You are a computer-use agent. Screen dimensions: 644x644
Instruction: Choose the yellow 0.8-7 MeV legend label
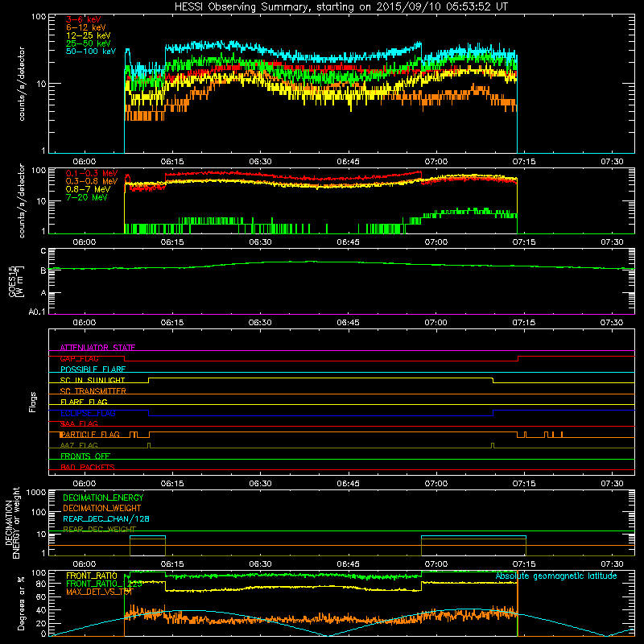(x=88, y=189)
